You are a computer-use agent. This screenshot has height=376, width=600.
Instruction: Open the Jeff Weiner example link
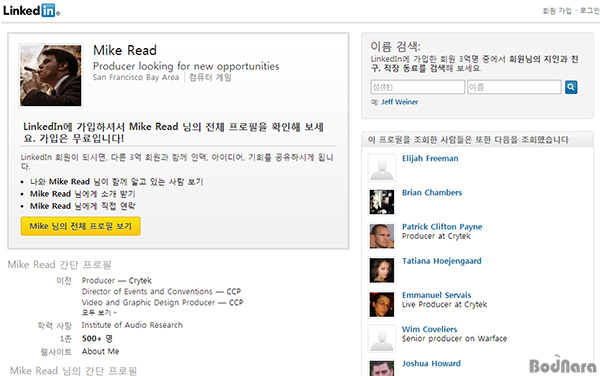[399, 102]
